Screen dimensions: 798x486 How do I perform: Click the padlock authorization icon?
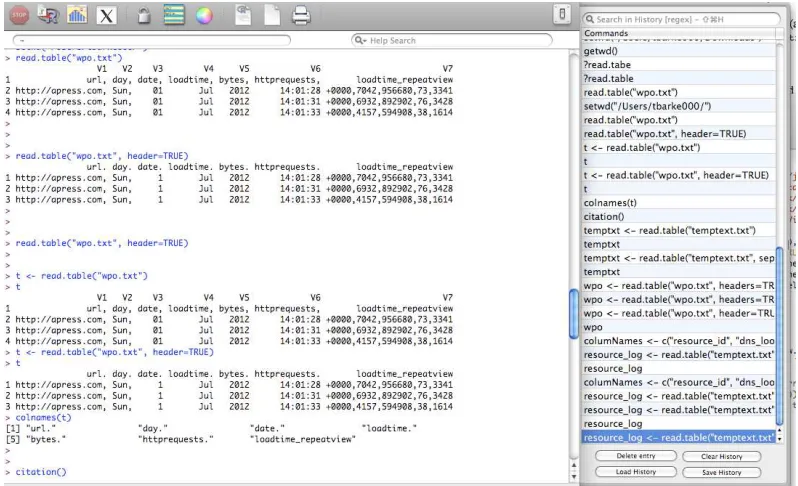[144, 15]
